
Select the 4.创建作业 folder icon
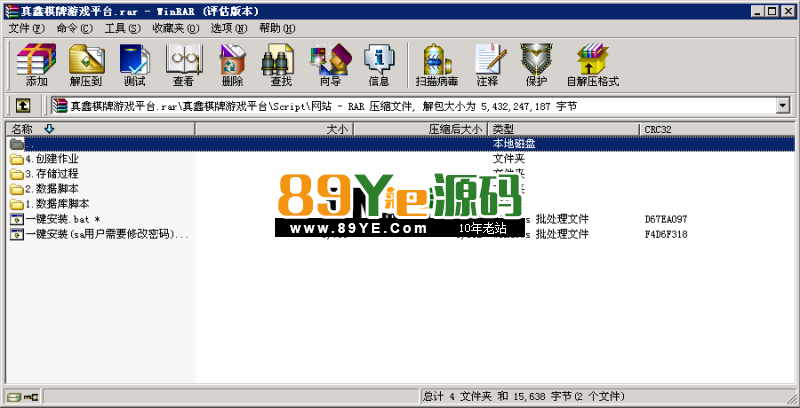[x=17, y=159]
